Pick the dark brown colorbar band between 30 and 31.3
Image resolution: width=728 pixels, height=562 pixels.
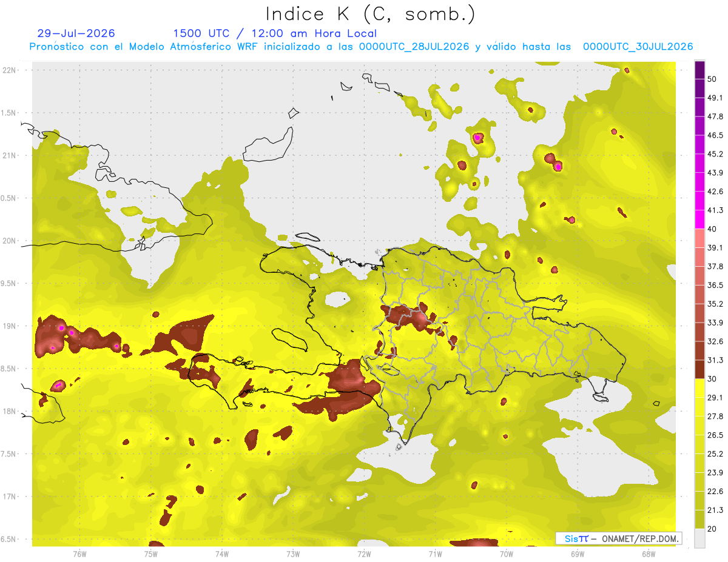[699, 369]
